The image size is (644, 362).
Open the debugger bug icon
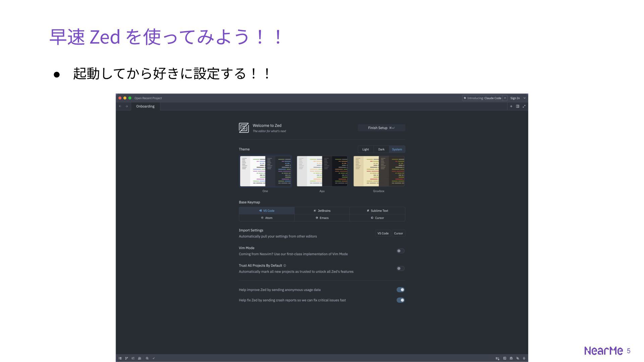coord(511,358)
